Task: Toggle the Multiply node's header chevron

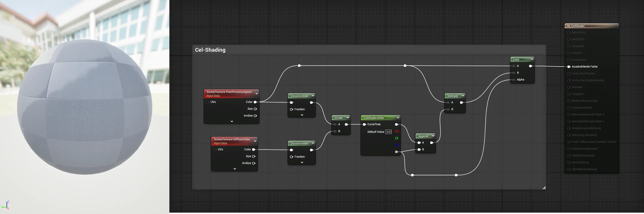Action: point(463,96)
